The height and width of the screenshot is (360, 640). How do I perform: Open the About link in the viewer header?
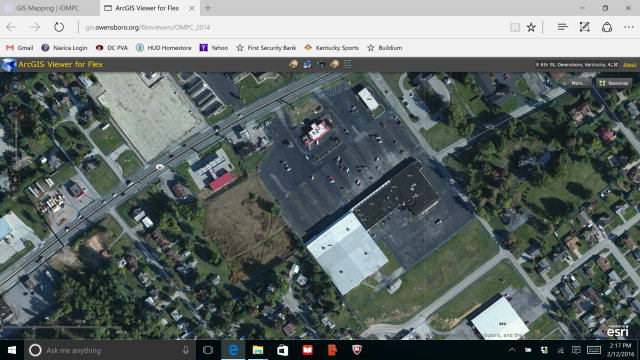pos(629,64)
